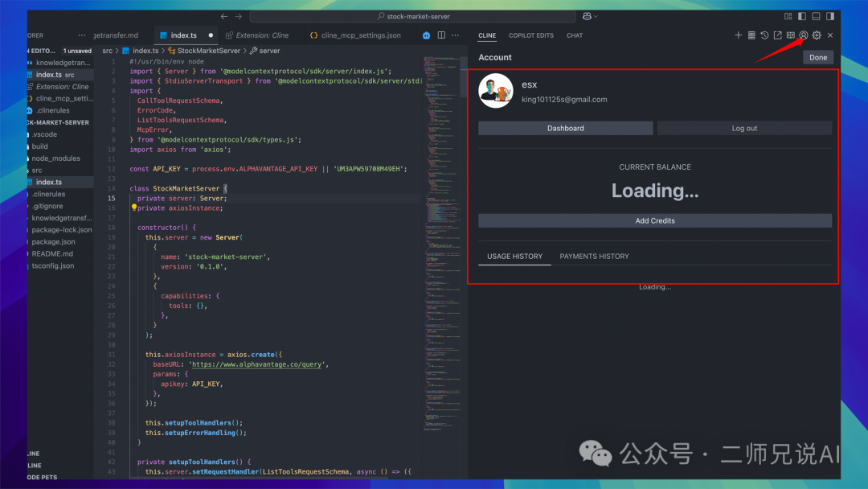Click the src breadcrumb segment
The width and height of the screenshot is (868, 489).
coord(108,51)
